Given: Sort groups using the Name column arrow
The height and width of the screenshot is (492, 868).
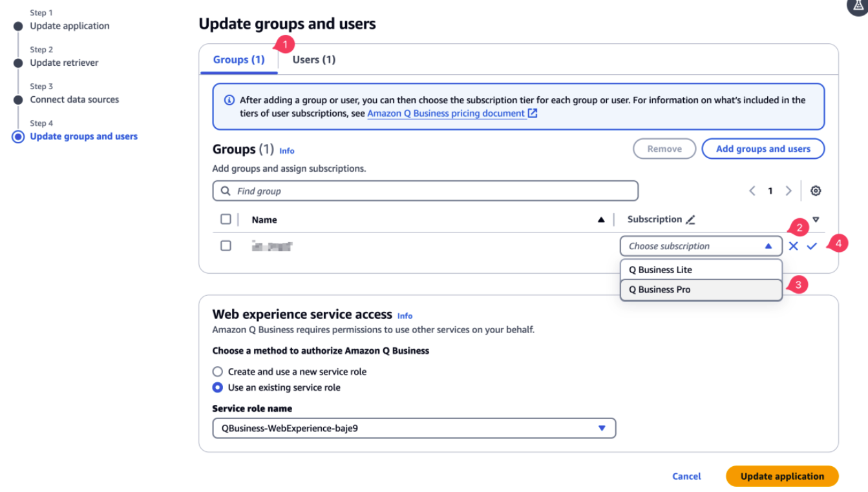Looking at the screenshot, I should tap(601, 220).
